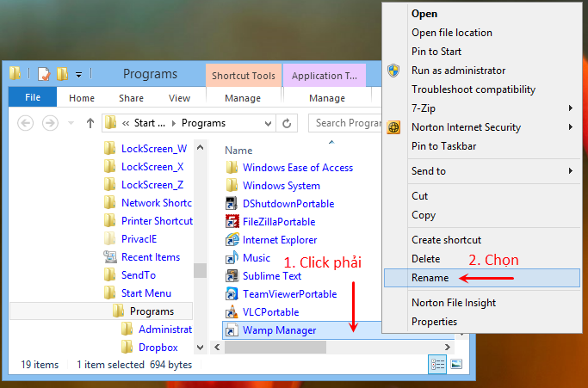This screenshot has height=388, width=588.
Task: Click the VLCPortable cone icon
Action: click(232, 312)
